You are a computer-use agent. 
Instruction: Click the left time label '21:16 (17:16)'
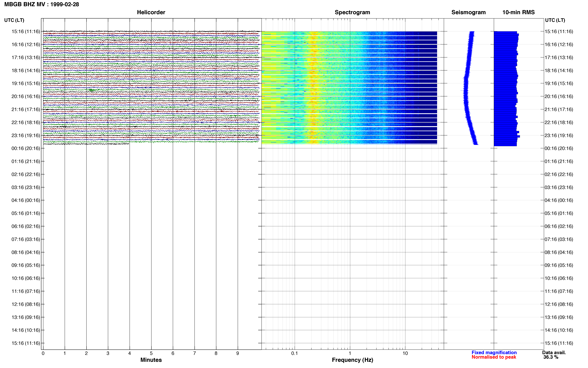(26, 109)
